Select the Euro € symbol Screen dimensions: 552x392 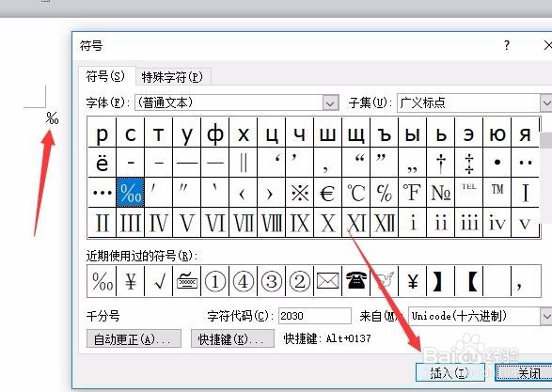click(328, 193)
